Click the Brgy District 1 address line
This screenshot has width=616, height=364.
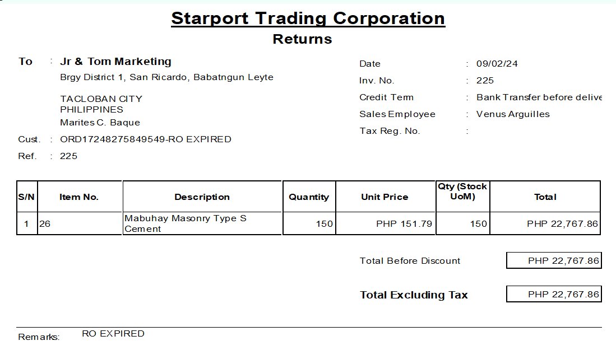pyautogui.click(x=166, y=77)
